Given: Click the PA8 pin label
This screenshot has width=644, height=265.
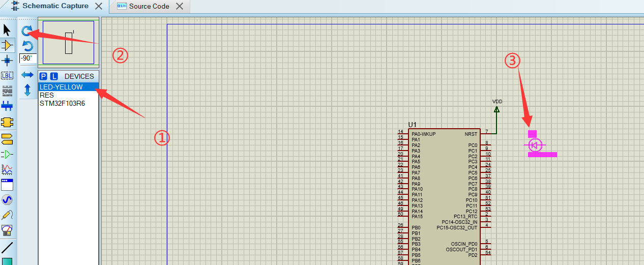Looking at the screenshot, I should tap(416, 179).
